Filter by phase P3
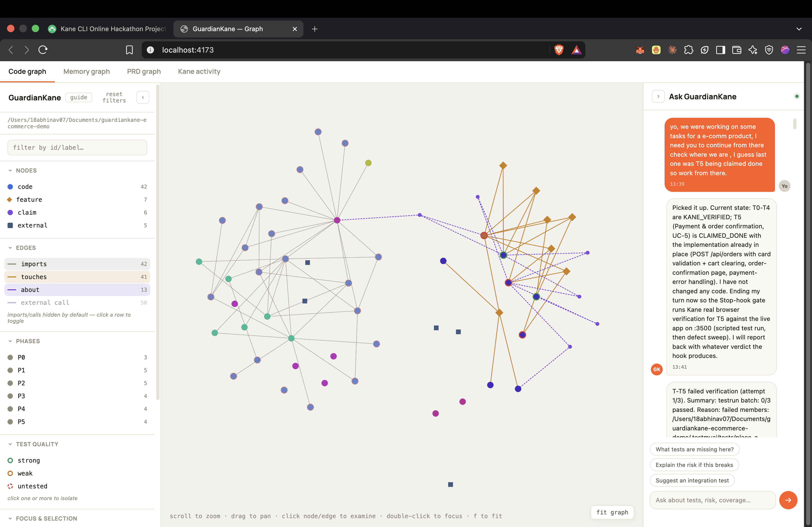Image resolution: width=812 pixels, height=527 pixels. (x=77, y=396)
